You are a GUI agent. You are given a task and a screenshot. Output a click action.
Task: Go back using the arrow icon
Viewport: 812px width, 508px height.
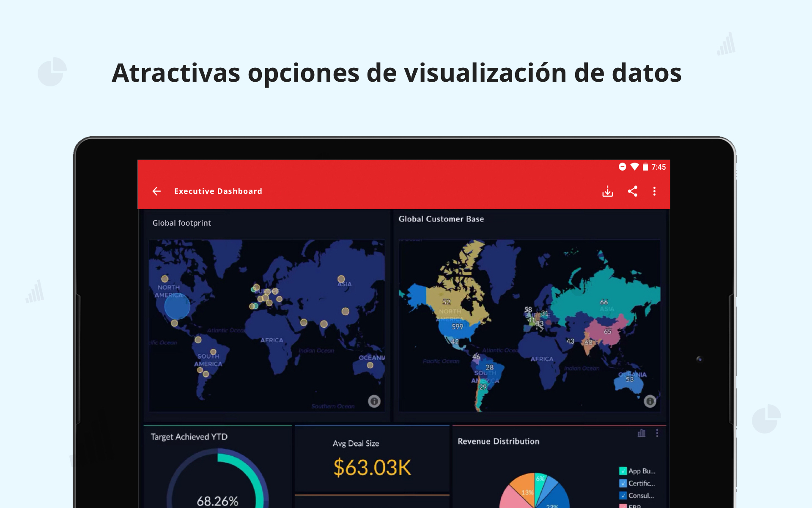(x=156, y=191)
